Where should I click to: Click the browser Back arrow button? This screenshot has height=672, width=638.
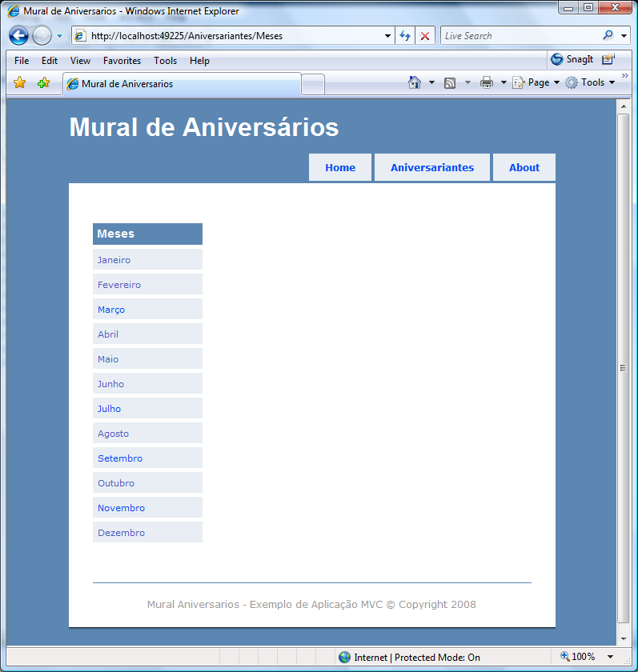[x=18, y=36]
